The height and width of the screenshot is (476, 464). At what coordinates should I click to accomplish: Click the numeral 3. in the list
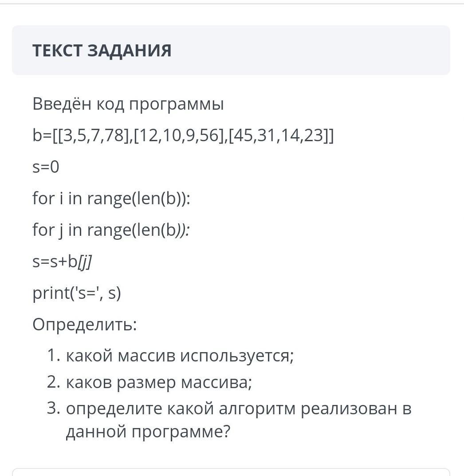54,409
